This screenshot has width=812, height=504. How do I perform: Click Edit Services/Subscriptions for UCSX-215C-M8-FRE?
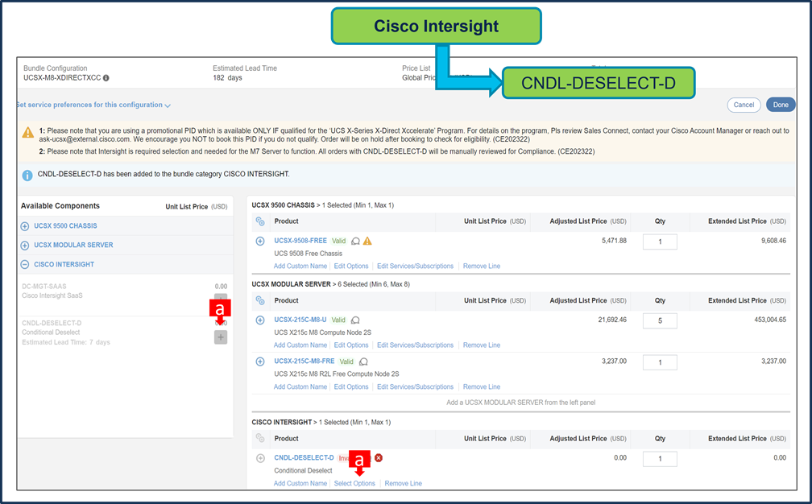click(x=416, y=387)
